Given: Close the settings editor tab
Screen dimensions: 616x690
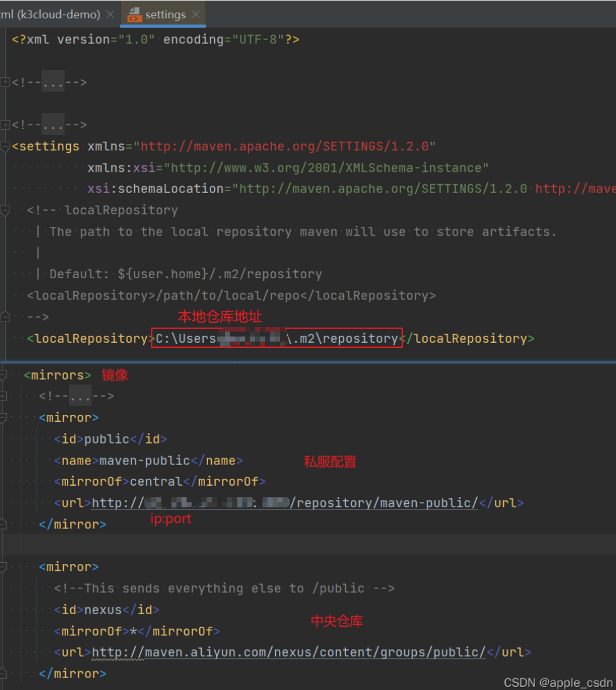Looking at the screenshot, I should point(196,14).
